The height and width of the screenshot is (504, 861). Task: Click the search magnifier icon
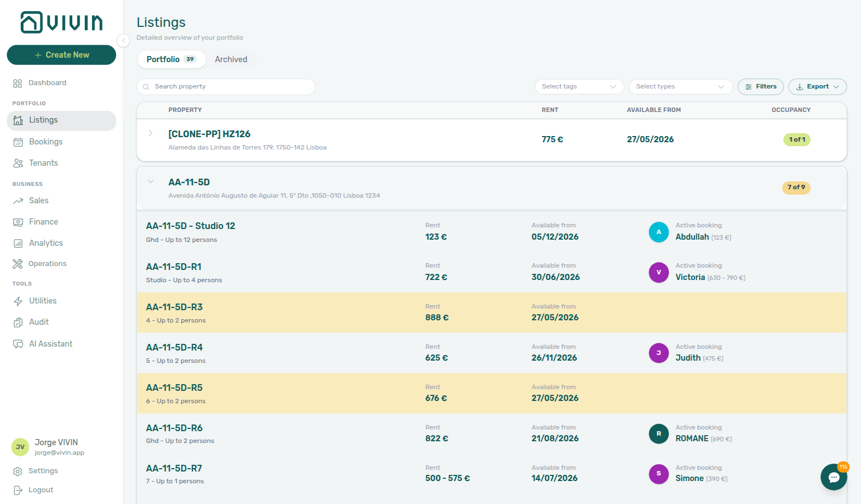146,87
